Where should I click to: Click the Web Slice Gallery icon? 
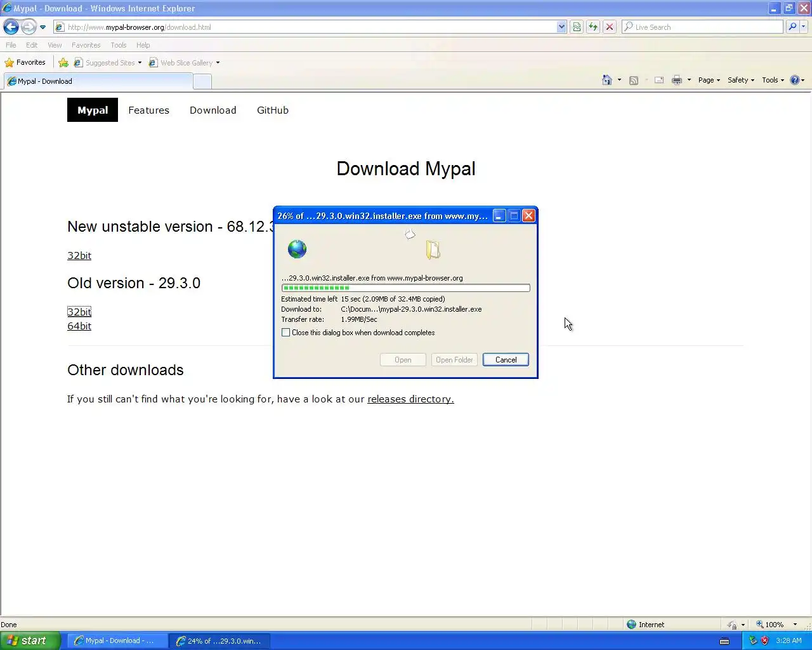(153, 62)
